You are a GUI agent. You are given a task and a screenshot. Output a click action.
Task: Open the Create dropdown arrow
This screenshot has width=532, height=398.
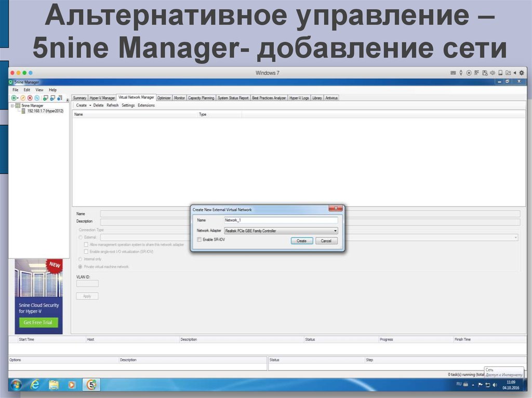click(x=90, y=105)
